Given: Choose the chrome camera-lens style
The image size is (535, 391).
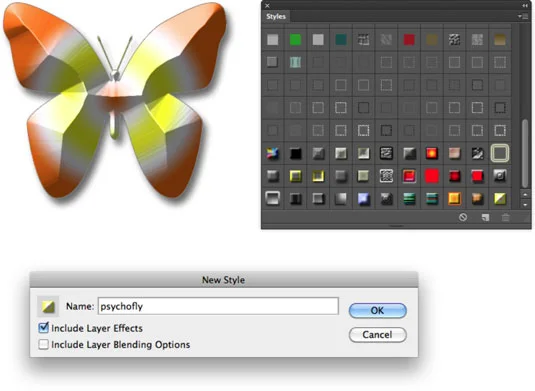Looking at the screenshot, I should 500,176.
